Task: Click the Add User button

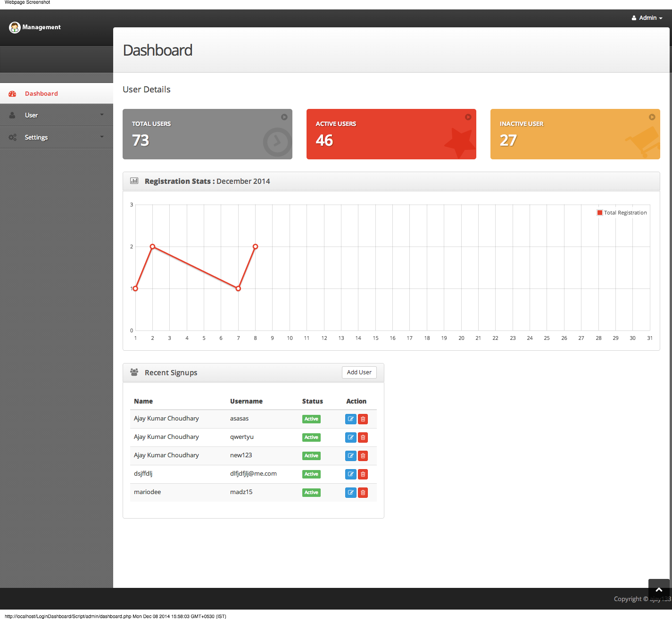Action: (359, 372)
